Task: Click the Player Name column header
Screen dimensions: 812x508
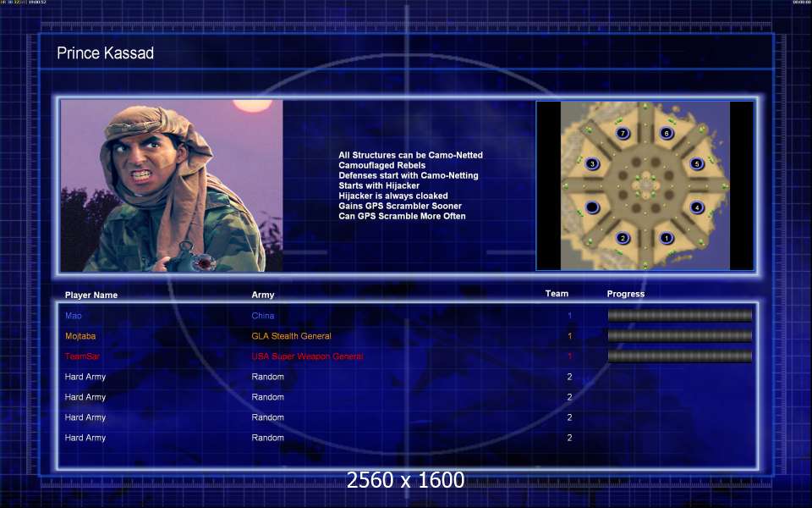Action: (x=91, y=295)
